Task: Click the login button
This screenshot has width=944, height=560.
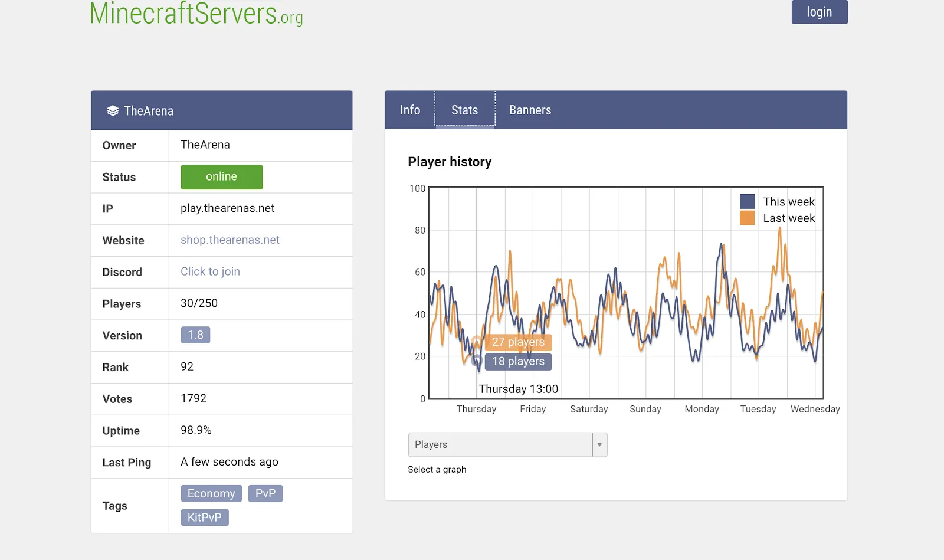Action: click(820, 12)
